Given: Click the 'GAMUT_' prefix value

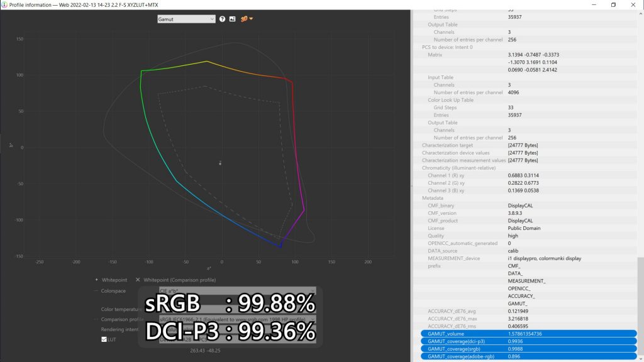Looking at the screenshot, I should click(517, 304).
